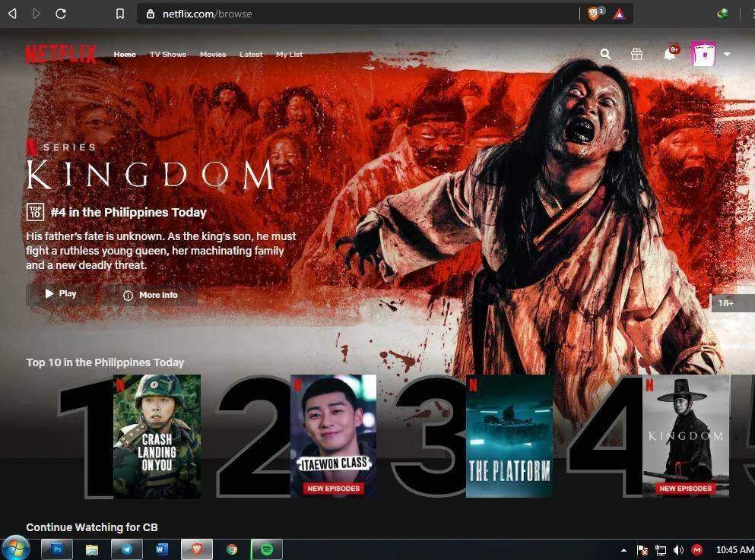Viewport: 755px width, 560px height.
Task: Open Photoshop from the taskbar
Action: point(57,549)
